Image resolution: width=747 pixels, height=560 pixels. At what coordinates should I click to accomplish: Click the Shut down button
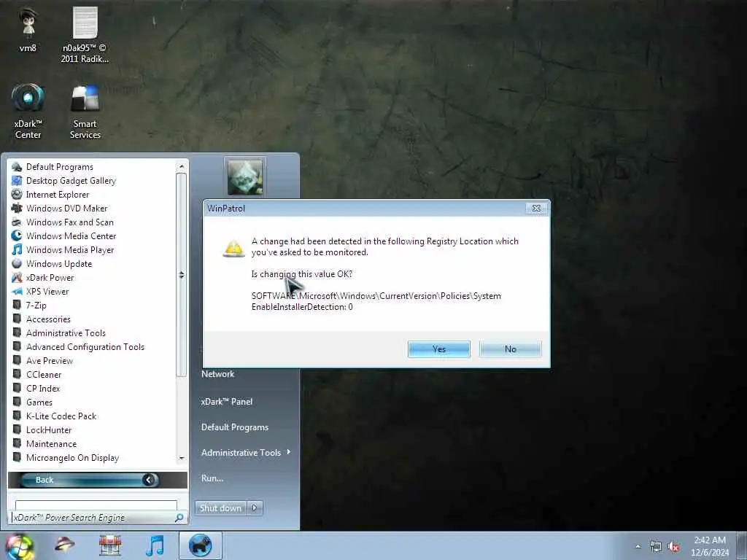point(220,508)
